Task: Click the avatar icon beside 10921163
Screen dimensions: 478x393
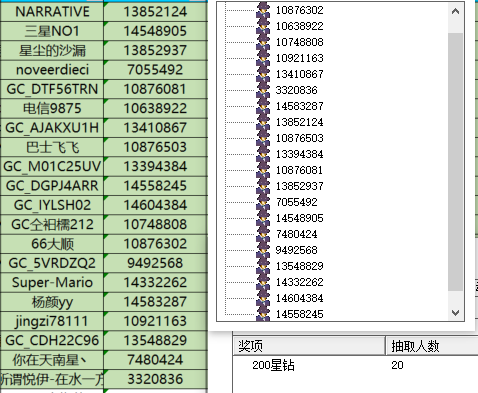Action: [x=263, y=58]
